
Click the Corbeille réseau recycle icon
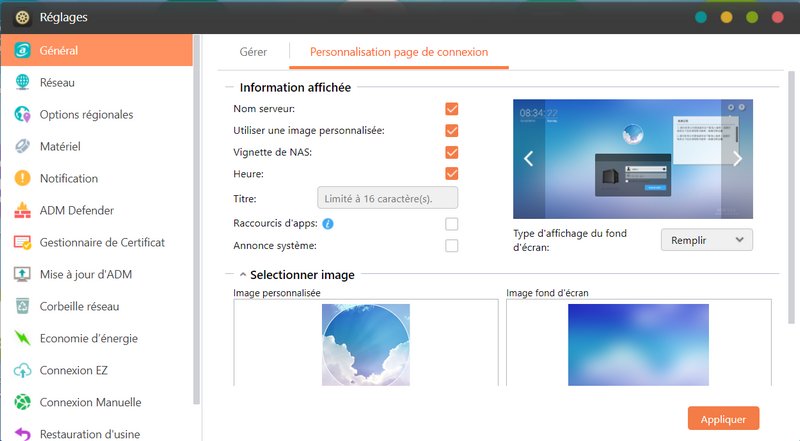click(x=22, y=306)
